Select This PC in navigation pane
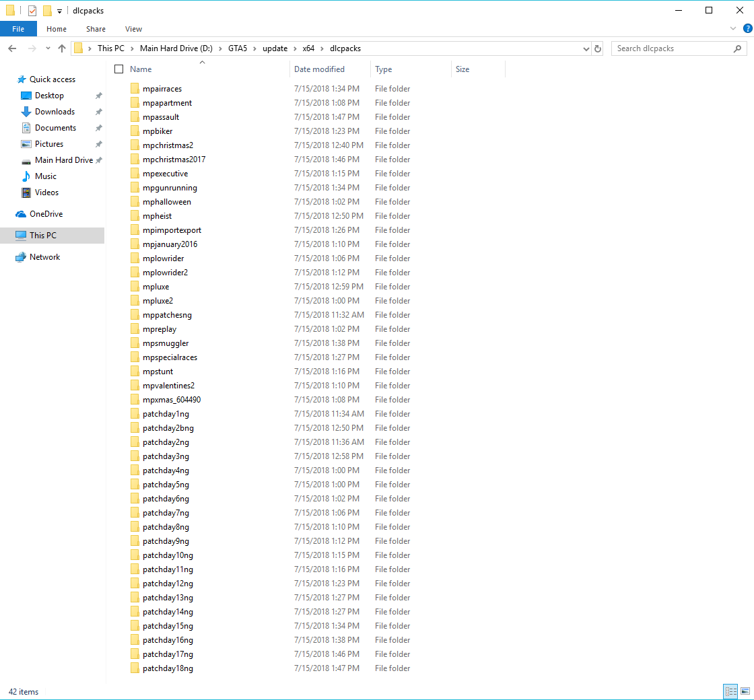This screenshot has width=754, height=700. click(43, 235)
